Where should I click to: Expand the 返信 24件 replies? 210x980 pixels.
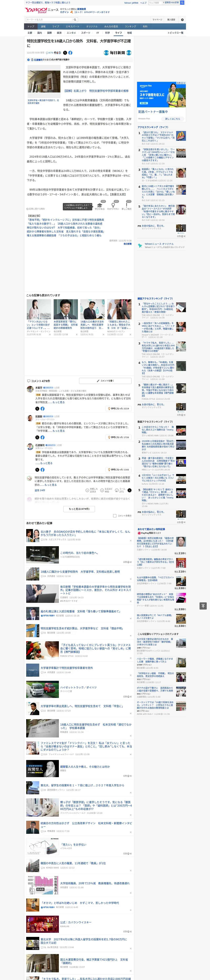[40, 490]
